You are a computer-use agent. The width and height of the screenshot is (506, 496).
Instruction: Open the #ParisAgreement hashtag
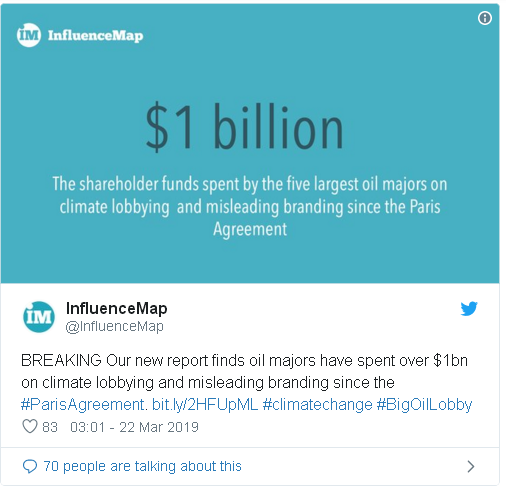point(82,404)
